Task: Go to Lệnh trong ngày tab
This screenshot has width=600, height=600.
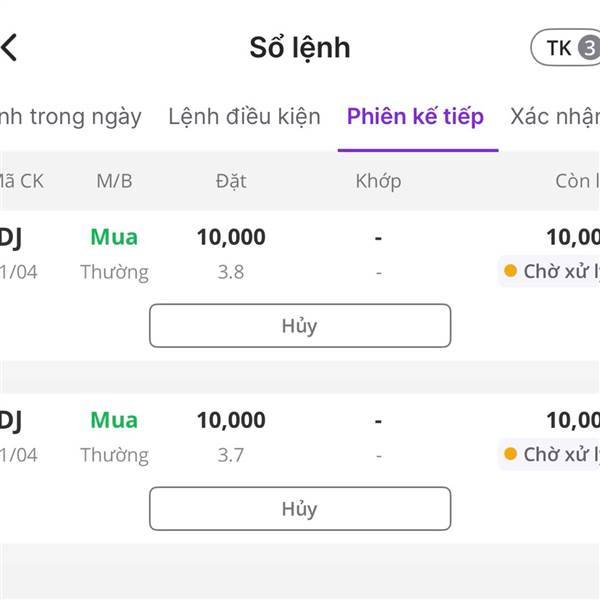Action: [x=70, y=116]
